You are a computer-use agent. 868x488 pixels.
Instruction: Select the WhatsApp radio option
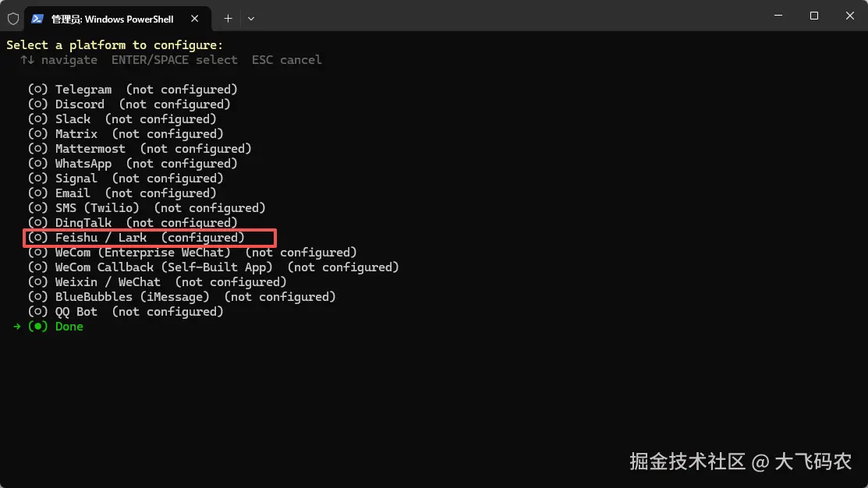(37, 164)
